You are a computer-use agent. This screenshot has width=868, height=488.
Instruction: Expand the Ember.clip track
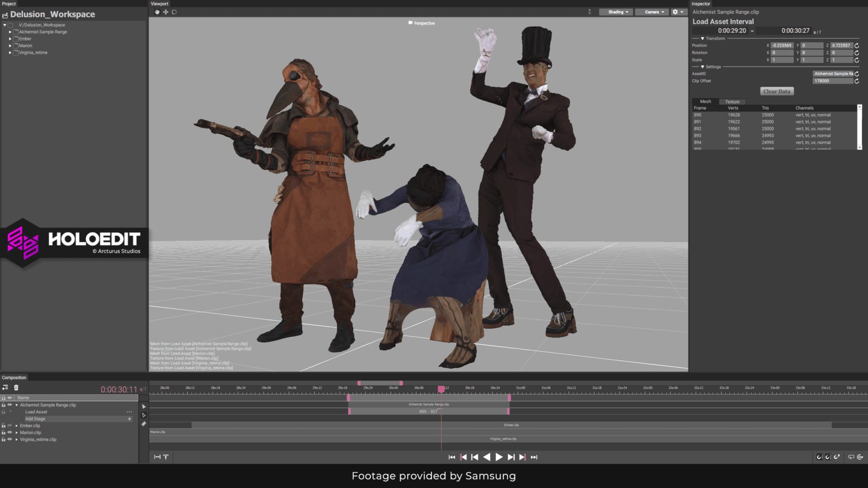[16, 426]
